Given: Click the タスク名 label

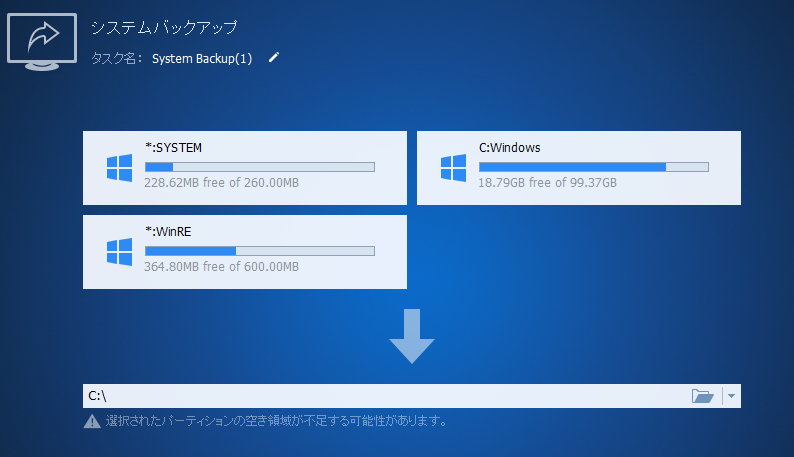Looking at the screenshot, I should (x=116, y=59).
